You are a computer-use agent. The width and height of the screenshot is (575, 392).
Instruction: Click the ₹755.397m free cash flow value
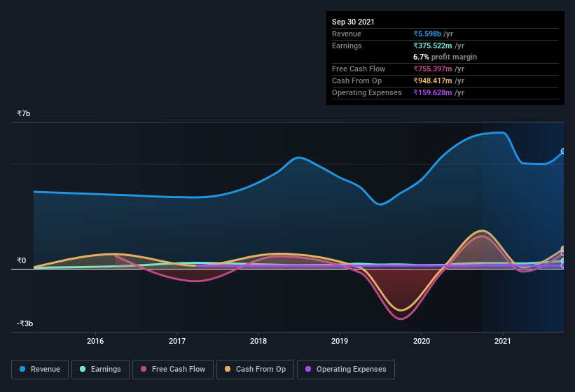[x=433, y=69]
